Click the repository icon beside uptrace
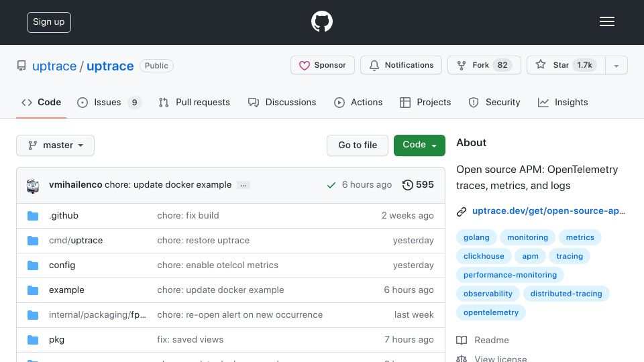Image resolution: width=644 pixels, height=362 pixels. click(x=21, y=66)
